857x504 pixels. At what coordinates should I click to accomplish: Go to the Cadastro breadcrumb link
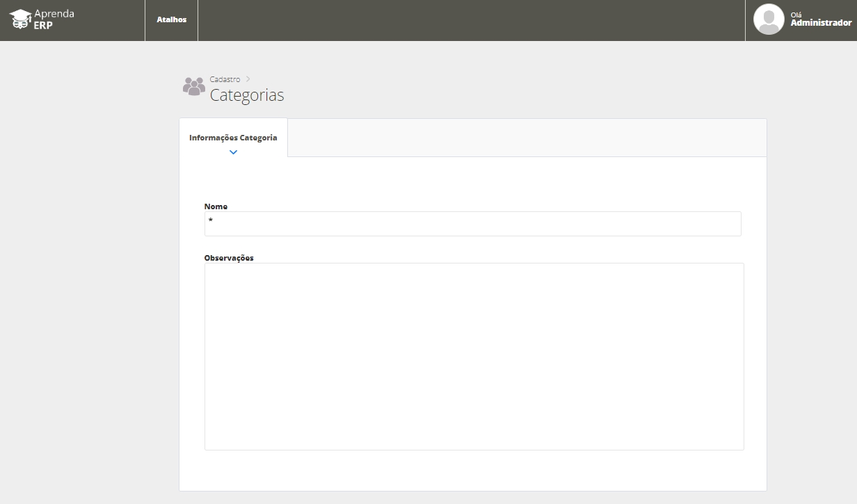tap(225, 79)
